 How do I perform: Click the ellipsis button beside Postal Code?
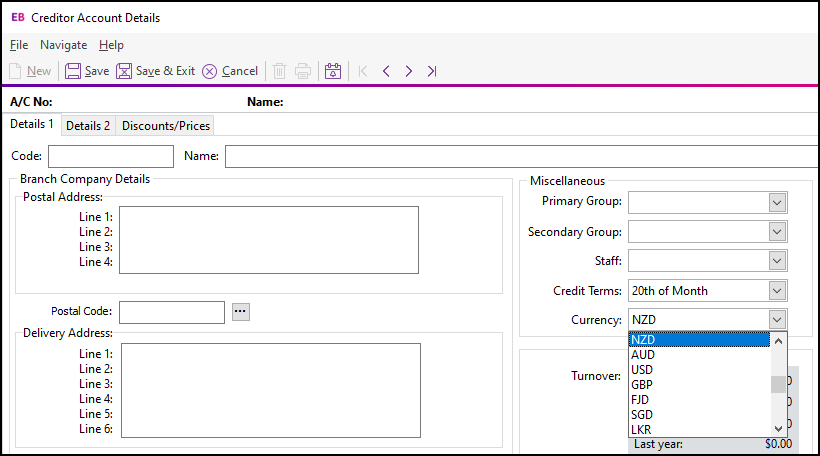point(240,311)
